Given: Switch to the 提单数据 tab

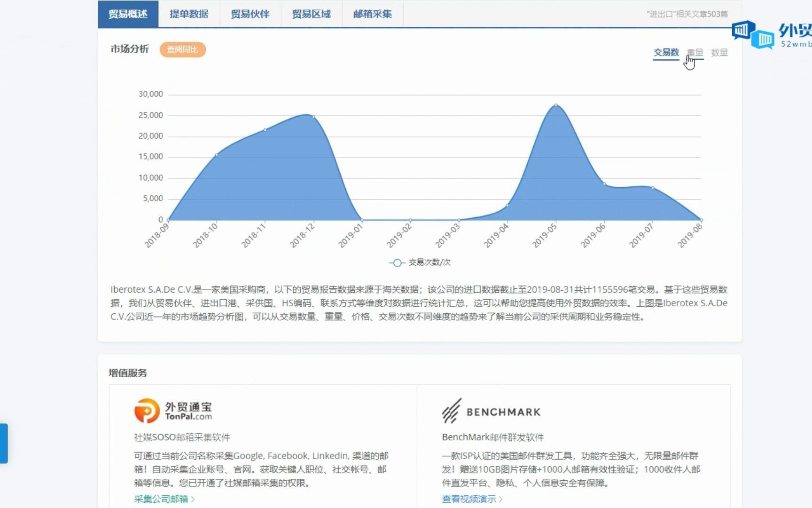Looking at the screenshot, I should pyautogui.click(x=189, y=14).
